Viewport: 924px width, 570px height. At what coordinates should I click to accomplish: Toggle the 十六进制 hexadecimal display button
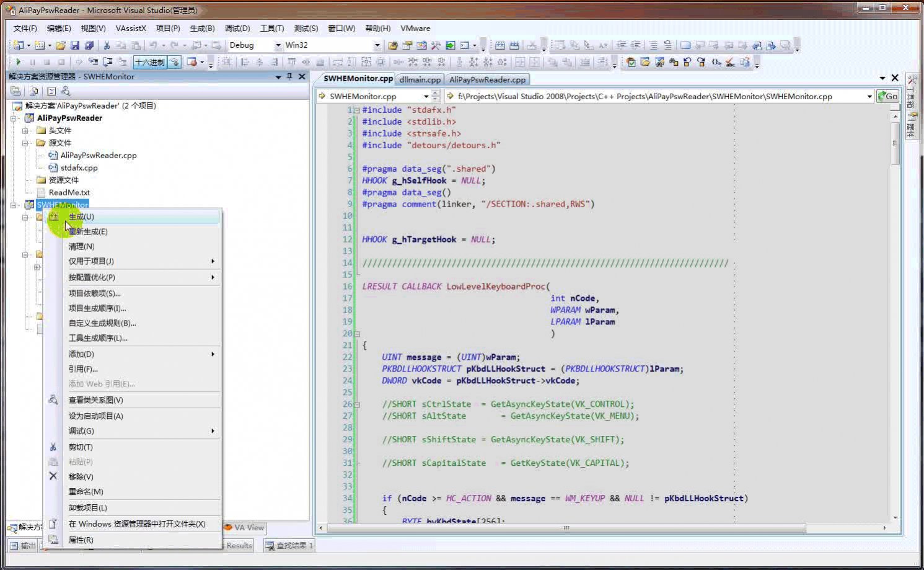[x=150, y=62]
